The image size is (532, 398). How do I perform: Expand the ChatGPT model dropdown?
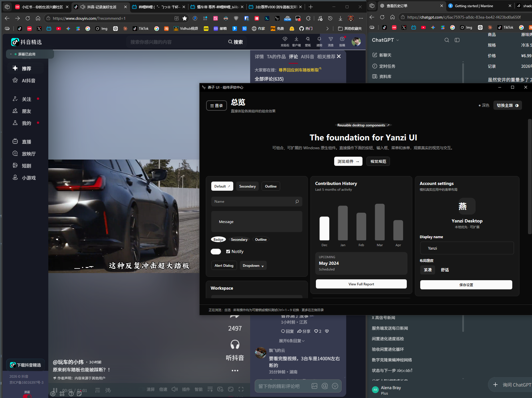coord(385,40)
